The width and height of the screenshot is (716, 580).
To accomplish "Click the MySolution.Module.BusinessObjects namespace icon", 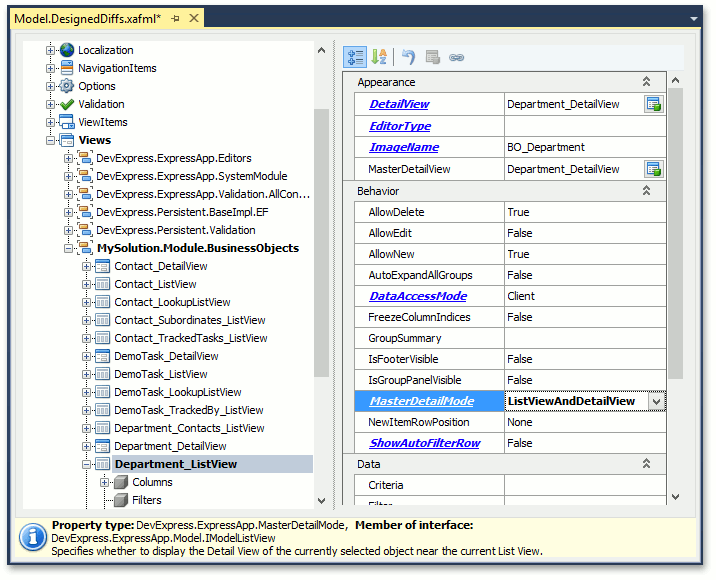I will 84,248.
